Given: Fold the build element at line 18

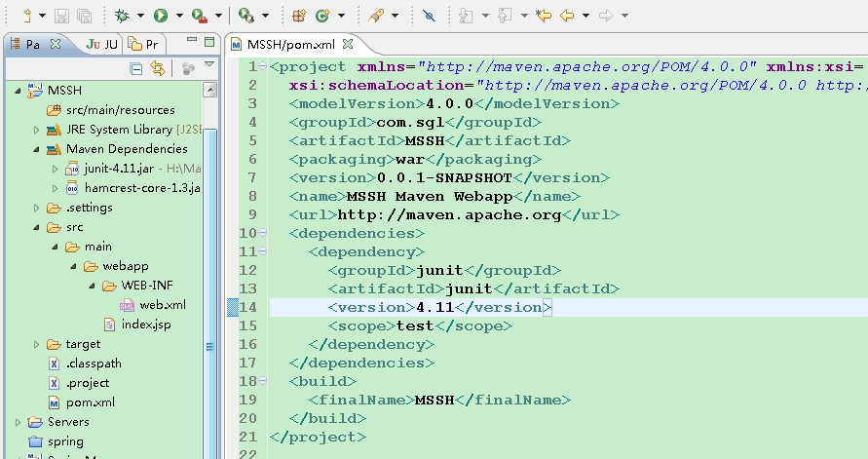Looking at the screenshot, I should click(263, 381).
